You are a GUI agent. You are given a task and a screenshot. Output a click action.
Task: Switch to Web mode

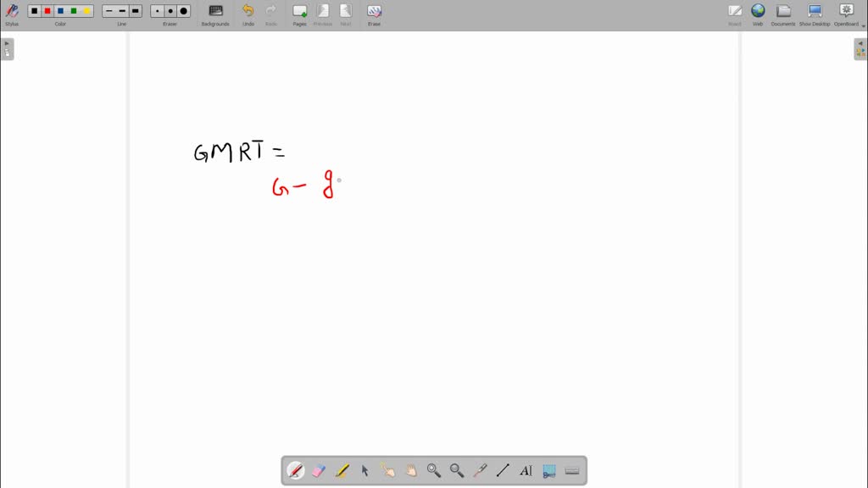(758, 12)
